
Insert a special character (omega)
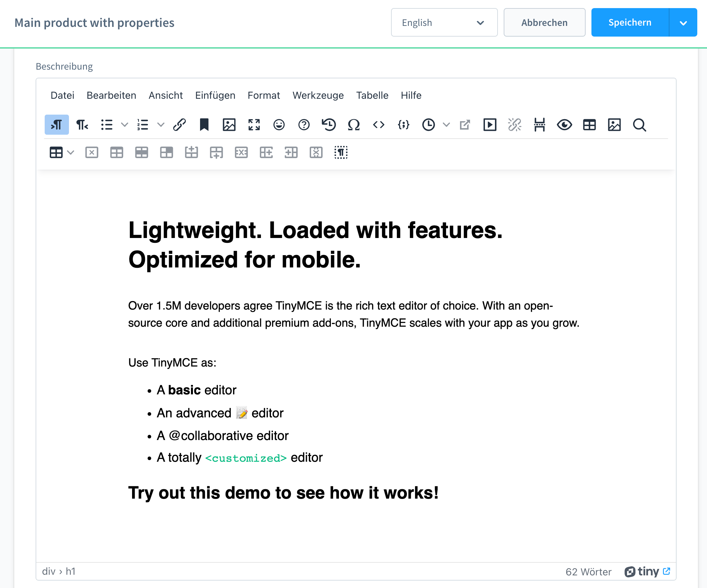(353, 125)
